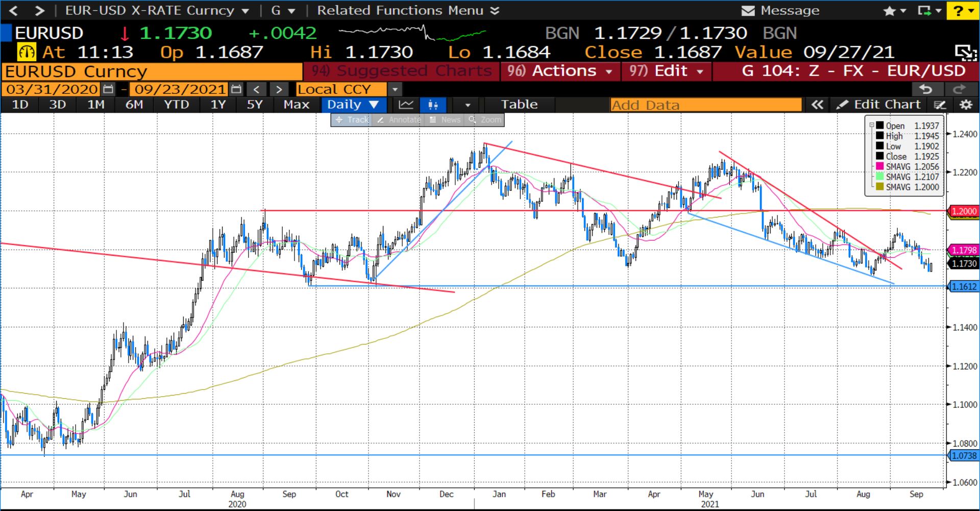Select the 1D range tab
This screenshot has width=980, height=511.
[x=20, y=105]
